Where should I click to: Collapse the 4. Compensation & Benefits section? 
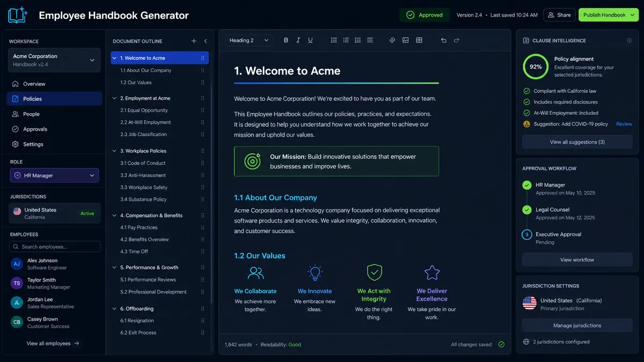click(x=114, y=216)
